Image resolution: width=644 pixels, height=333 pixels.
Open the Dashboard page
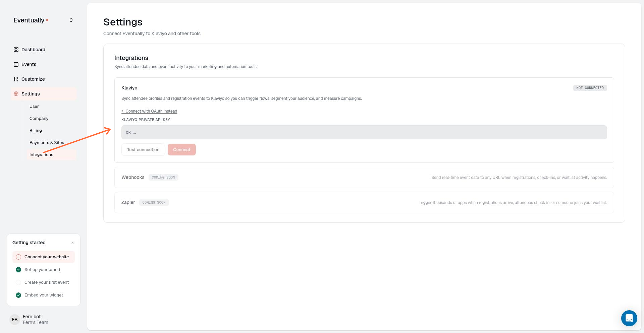(x=43, y=50)
